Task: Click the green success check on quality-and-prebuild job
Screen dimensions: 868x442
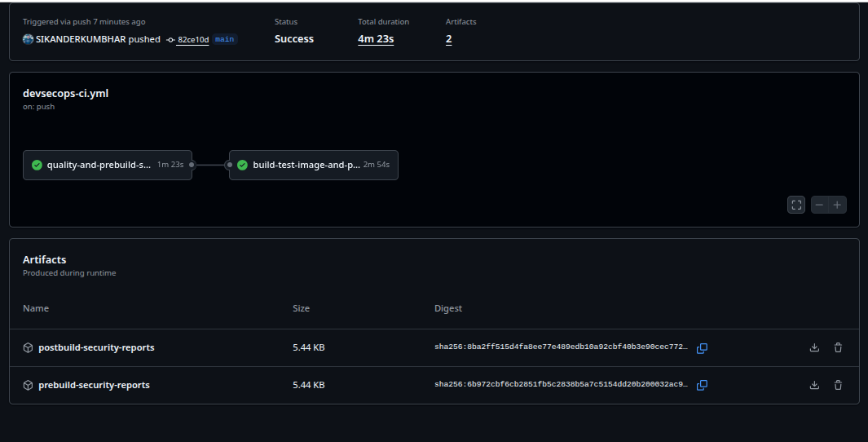Action: click(37, 165)
